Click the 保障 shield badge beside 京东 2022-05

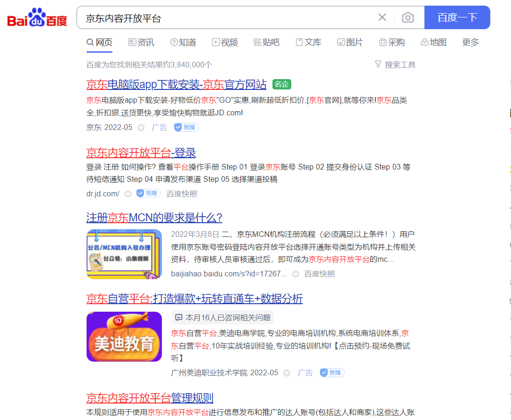[186, 128]
